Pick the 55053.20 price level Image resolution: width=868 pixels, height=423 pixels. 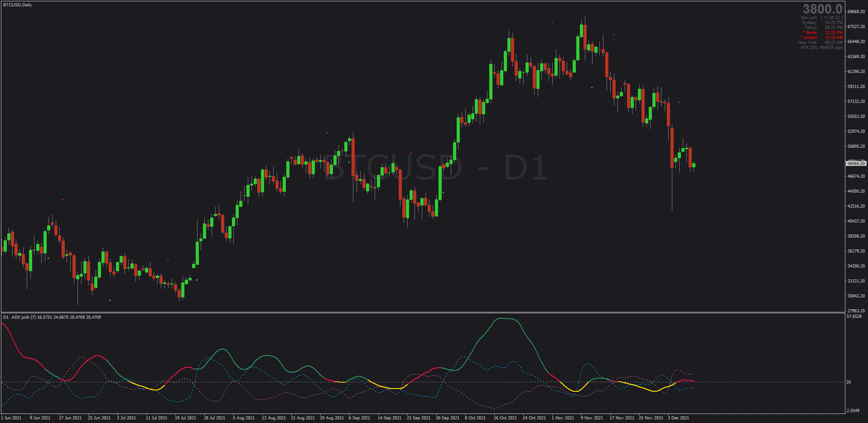click(x=856, y=117)
